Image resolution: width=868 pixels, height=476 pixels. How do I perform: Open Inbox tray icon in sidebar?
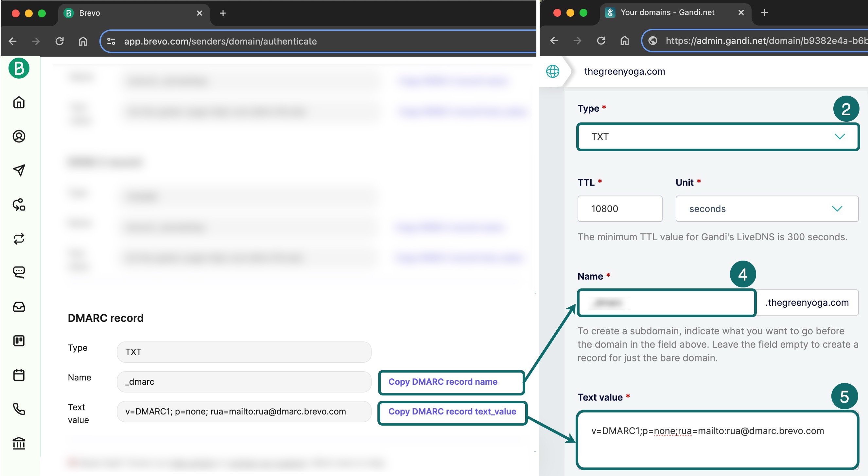click(19, 307)
